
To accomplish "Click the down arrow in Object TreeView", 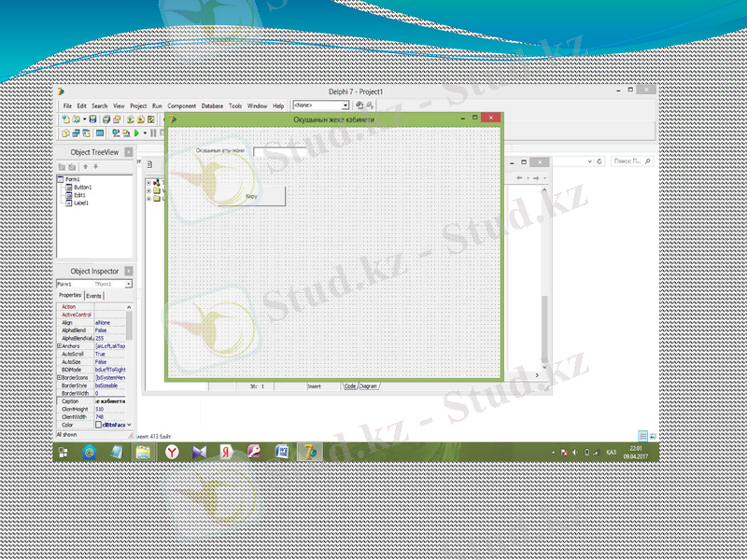I will (x=94, y=167).
